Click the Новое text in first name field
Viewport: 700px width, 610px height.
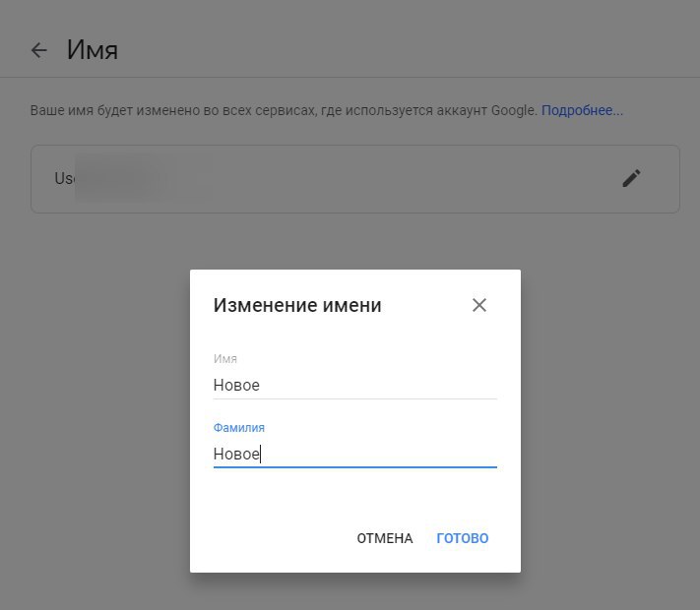point(236,385)
